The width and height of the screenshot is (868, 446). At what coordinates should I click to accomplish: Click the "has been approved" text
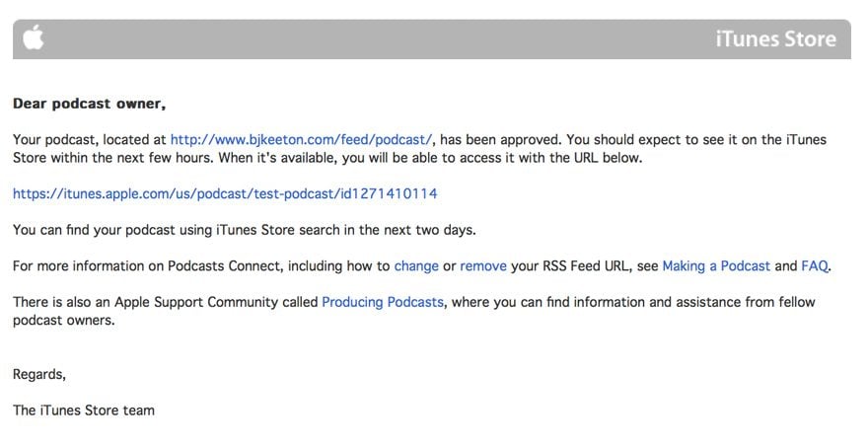(497, 140)
